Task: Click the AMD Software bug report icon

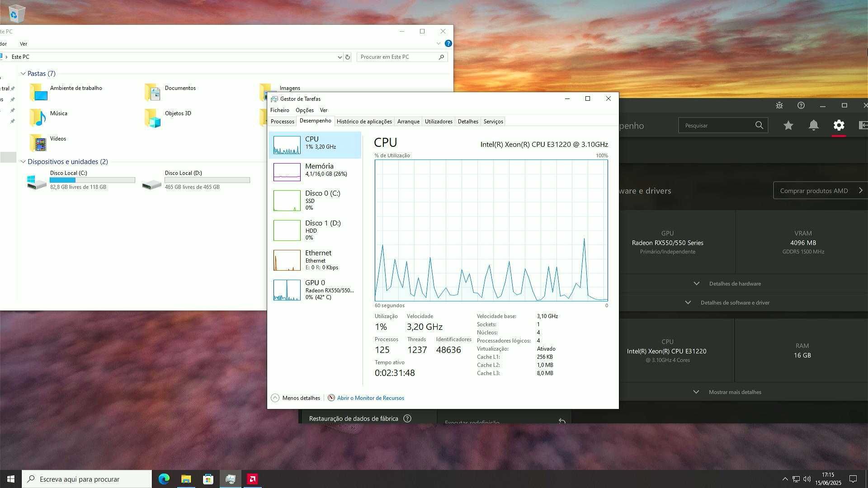Action: pyautogui.click(x=779, y=105)
